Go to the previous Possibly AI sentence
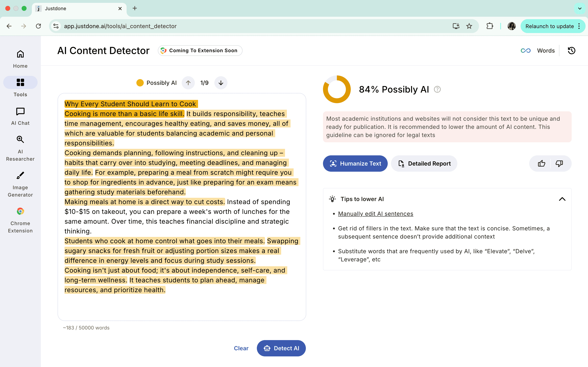 click(x=188, y=83)
